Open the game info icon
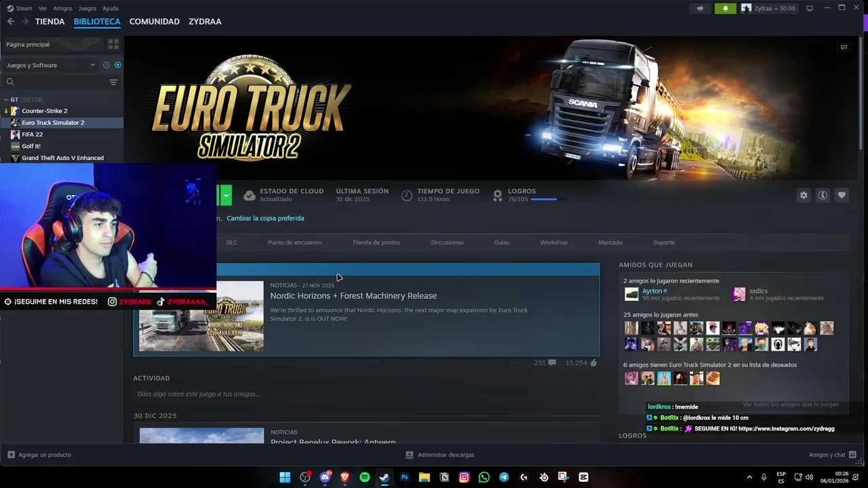Image resolution: width=868 pixels, height=488 pixels. tap(823, 195)
